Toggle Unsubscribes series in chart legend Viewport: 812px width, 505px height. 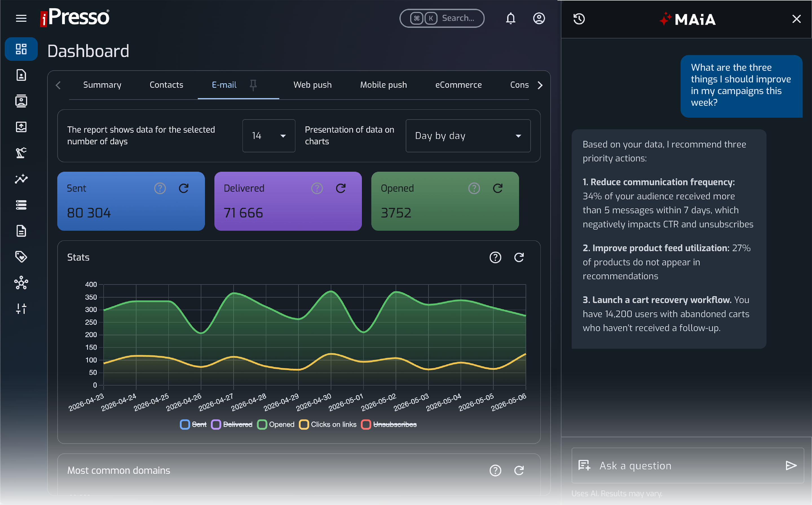pos(389,424)
